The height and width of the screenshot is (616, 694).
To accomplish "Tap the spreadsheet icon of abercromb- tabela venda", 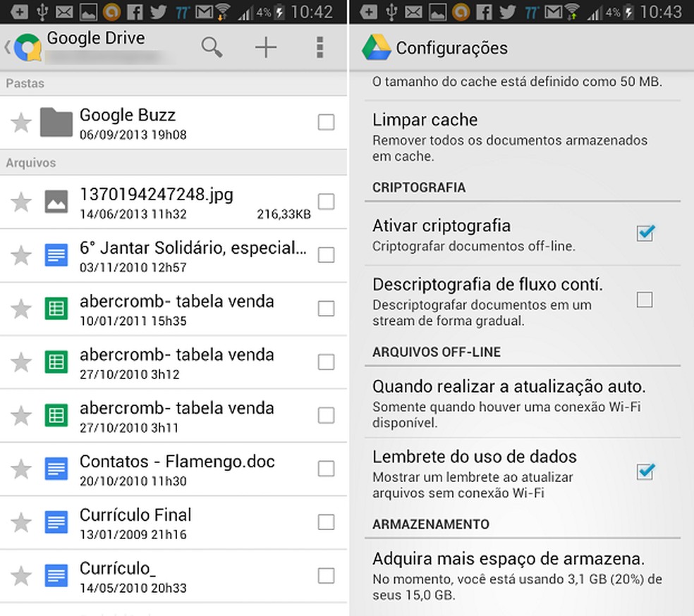I will click(x=55, y=308).
